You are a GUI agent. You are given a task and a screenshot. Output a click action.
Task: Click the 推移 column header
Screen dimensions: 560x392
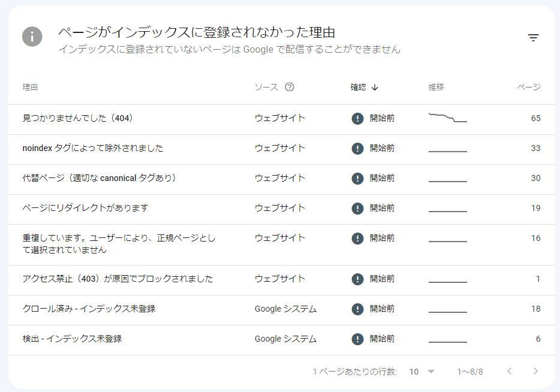436,87
